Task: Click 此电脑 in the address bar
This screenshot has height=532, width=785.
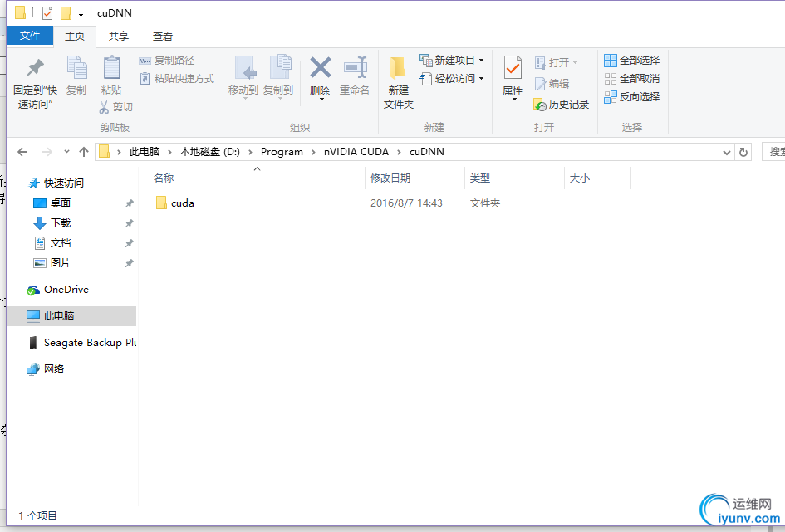Action: [145, 152]
